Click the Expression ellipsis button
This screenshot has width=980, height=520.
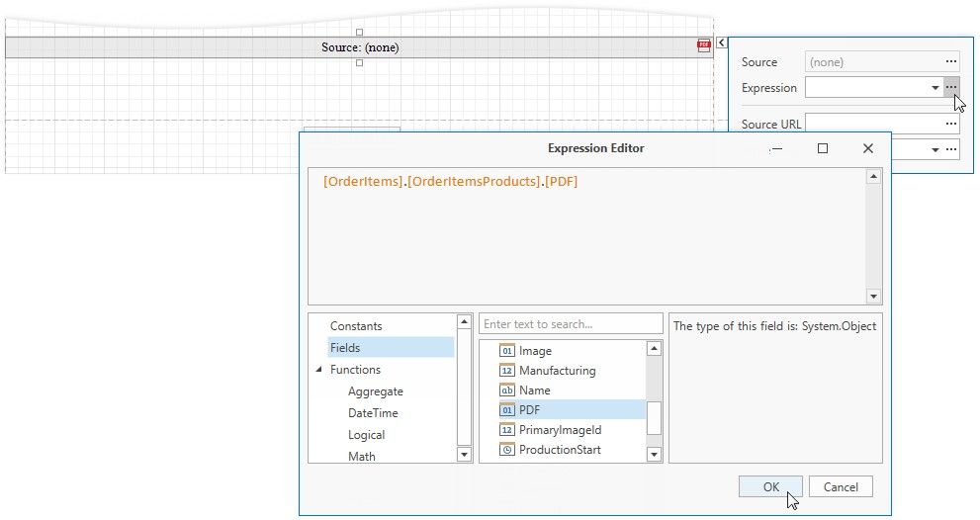[x=950, y=88]
